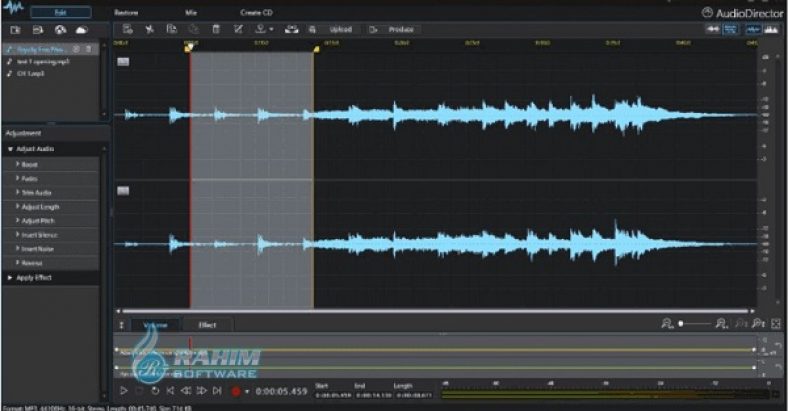This screenshot has width=788, height=411.
Task: Click the End time field
Action: pos(374,395)
